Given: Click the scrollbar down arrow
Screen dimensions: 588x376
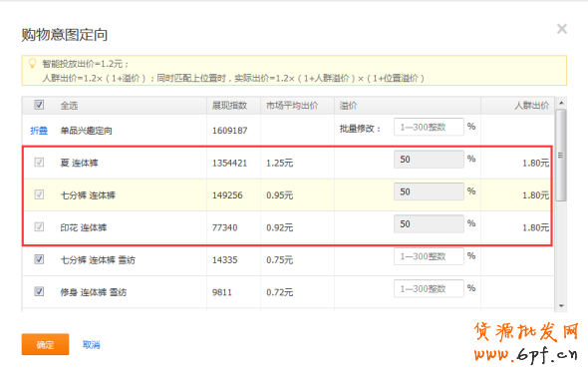Looking at the screenshot, I should point(561,306).
